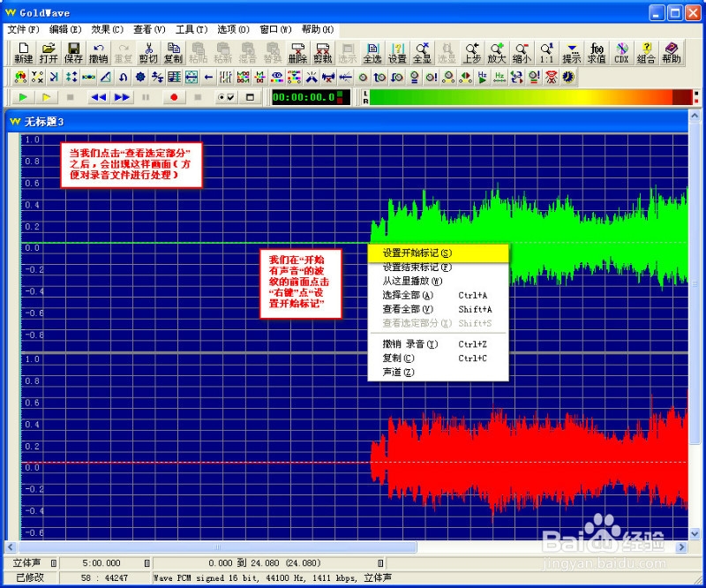Click the 帮助 (Help) book icon
706x588 pixels.
pos(671,53)
